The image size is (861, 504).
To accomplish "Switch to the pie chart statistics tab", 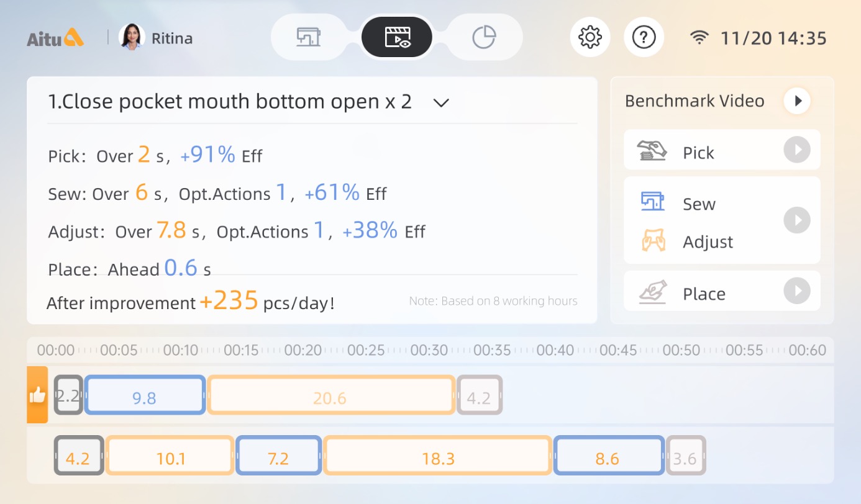I will tap(484, 37).
